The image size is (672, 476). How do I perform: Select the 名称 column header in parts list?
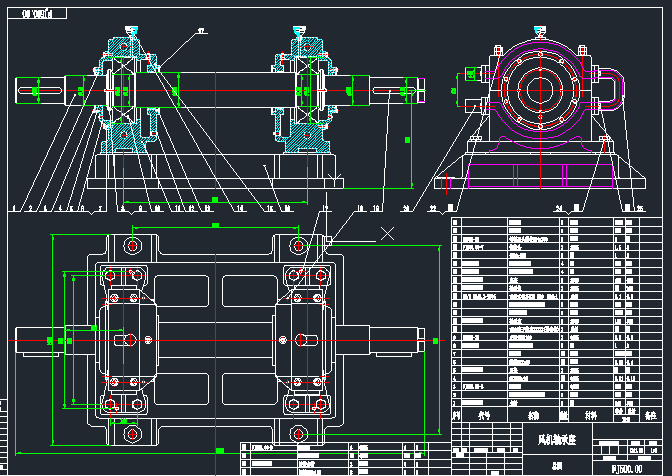534,415
